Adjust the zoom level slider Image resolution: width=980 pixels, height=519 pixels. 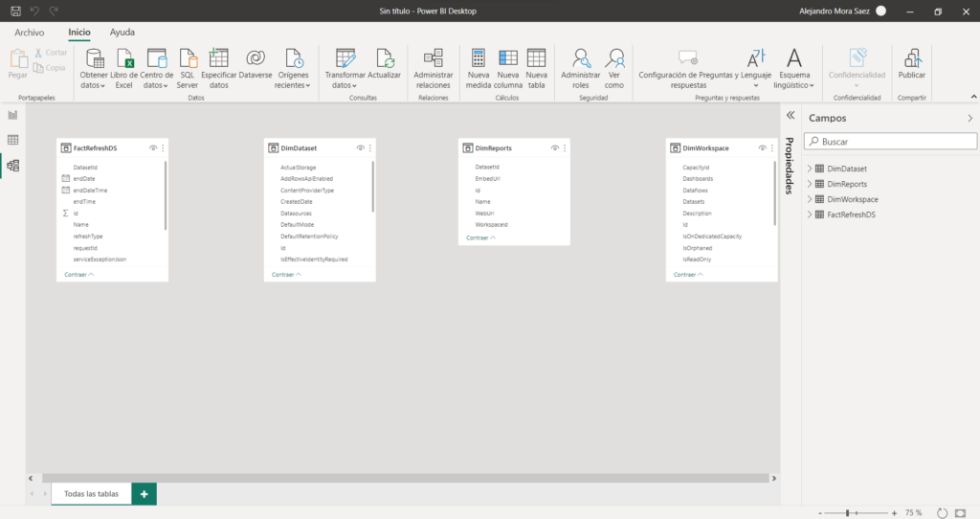[x=847, y=512]
